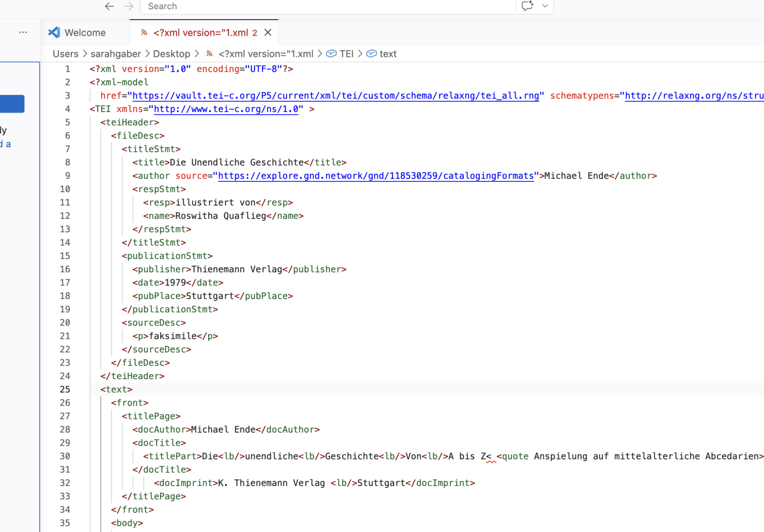Open Users breadcrumb segment
This screenshot has width=764, height=532.
66,54
